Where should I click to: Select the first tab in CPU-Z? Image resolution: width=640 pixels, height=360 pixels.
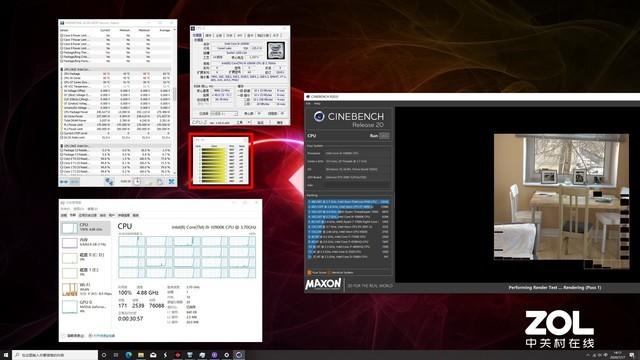point(198,36)
